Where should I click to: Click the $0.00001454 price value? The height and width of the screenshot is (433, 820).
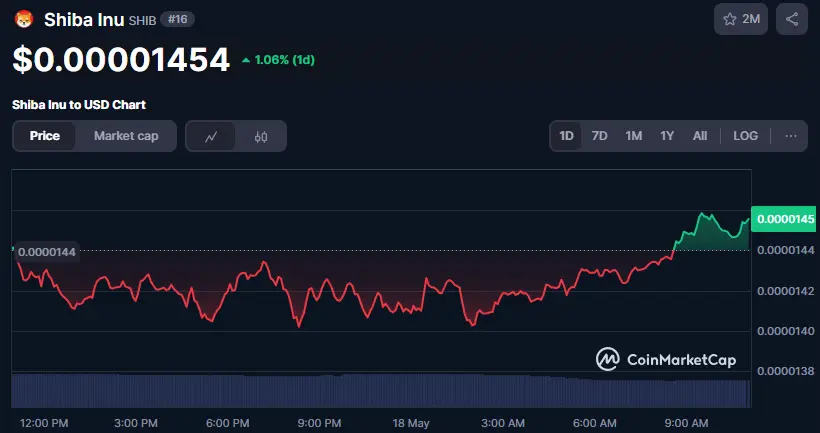coord(121,60)
